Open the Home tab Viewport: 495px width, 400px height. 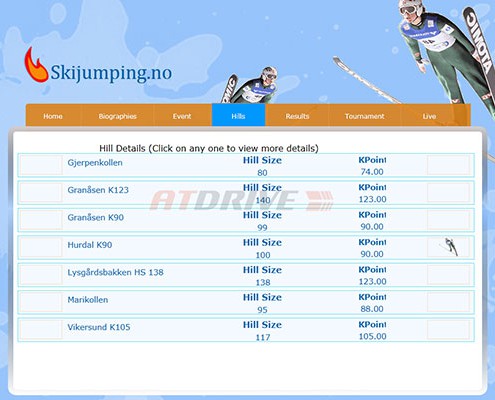tap(53, 116)
